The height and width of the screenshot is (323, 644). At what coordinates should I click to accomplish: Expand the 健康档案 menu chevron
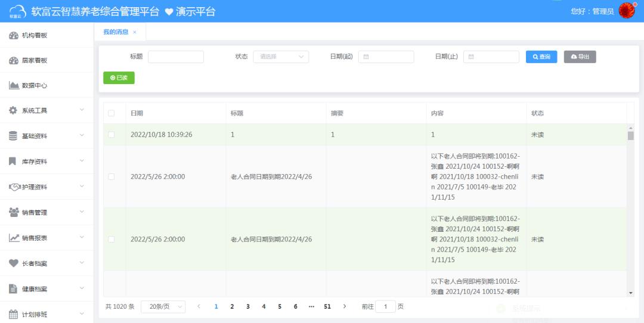[82, 288]
